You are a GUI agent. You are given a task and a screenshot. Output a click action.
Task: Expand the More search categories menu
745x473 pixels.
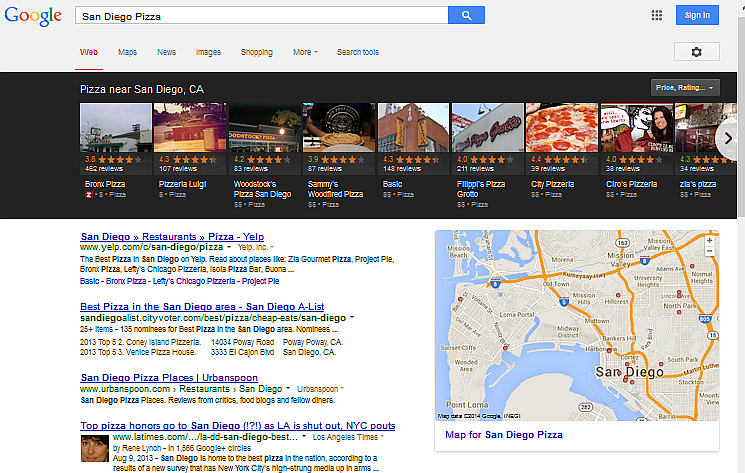coord(305,52)
